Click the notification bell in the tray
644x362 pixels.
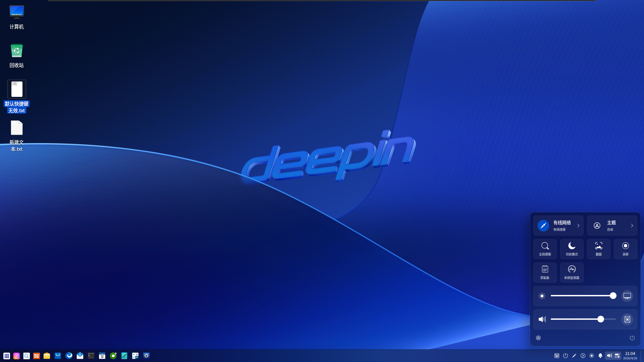(600, 356)
